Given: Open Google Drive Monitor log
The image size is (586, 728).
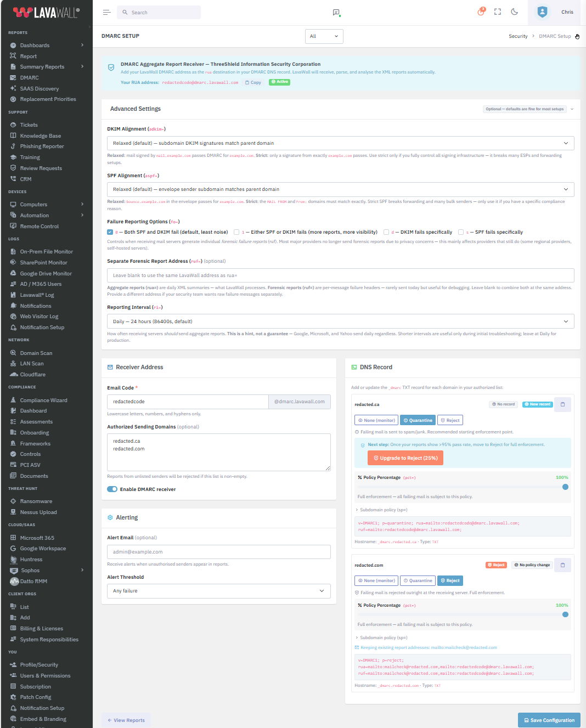Looking at the screenshot, I should tap(47, 274).
